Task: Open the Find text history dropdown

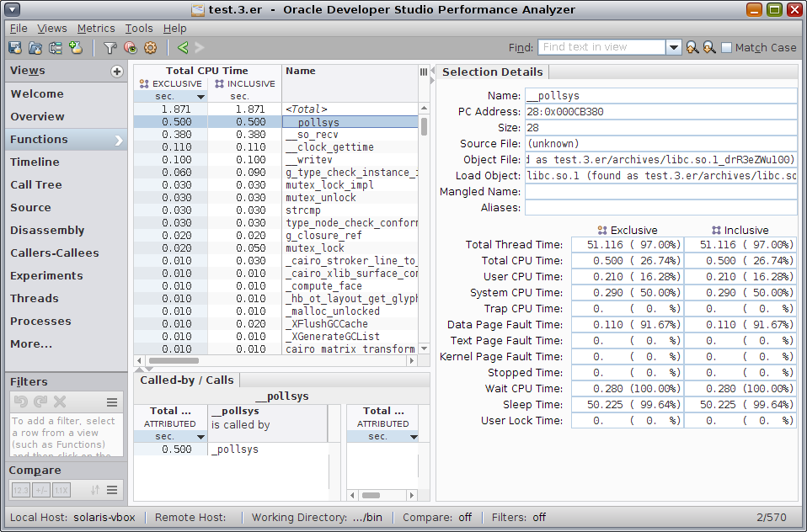Action: (673, 48)
